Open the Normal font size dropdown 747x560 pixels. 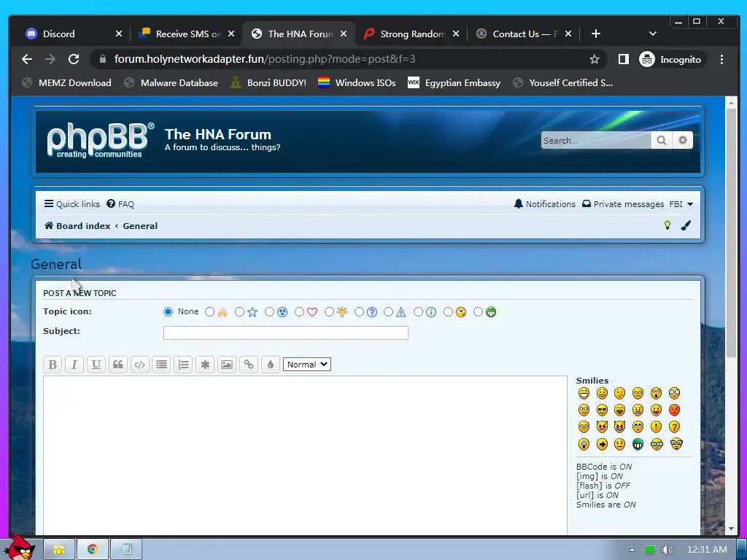pyautogui.click(x=307, y=365)
